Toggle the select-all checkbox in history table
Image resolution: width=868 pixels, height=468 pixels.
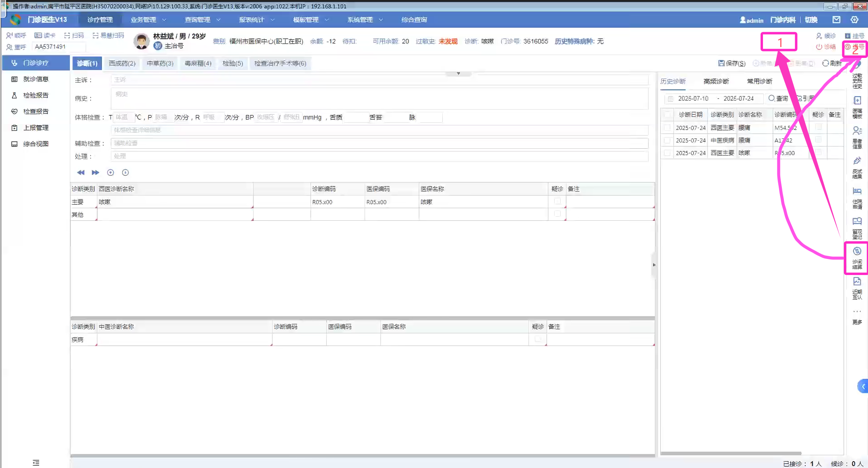667,115
